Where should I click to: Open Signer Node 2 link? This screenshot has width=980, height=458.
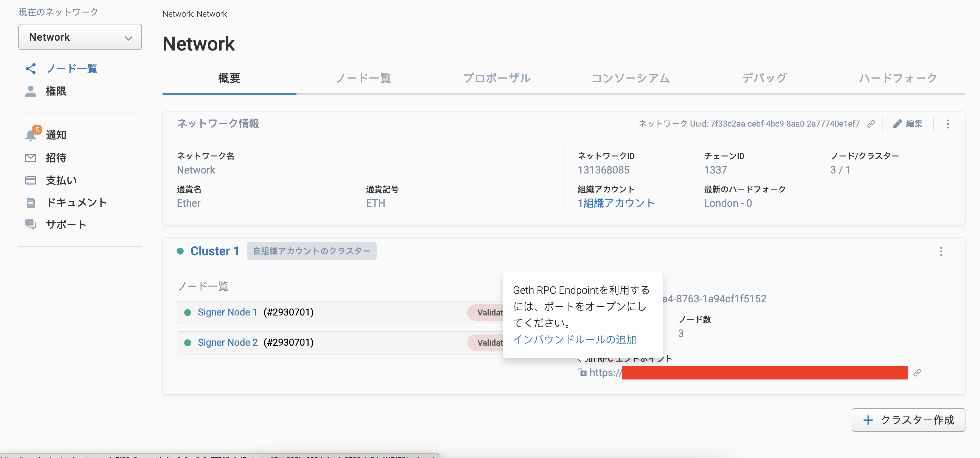click(x=228, y=342)
